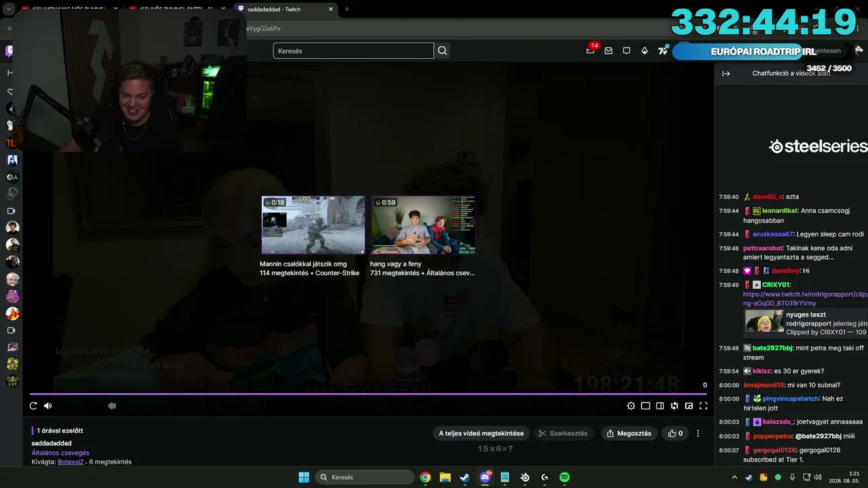The width and height of the screenshot is (868, 488).
Task: Open the 'nyuges teszt' clip preview card
Action: [x=806, y=323]
